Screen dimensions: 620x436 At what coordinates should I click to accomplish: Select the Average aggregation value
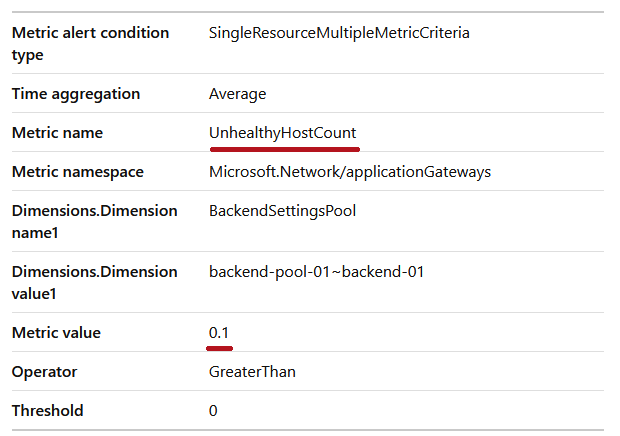(238, 94)
